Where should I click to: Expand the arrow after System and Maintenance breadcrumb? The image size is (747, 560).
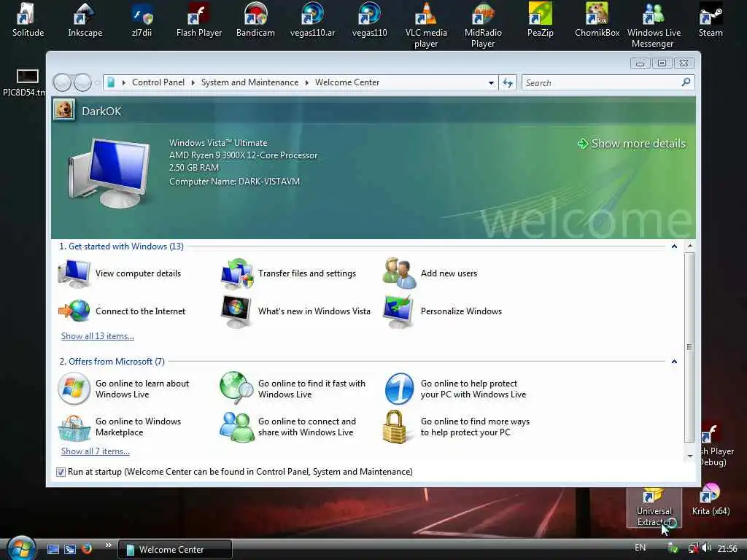(x=307, y=83)
